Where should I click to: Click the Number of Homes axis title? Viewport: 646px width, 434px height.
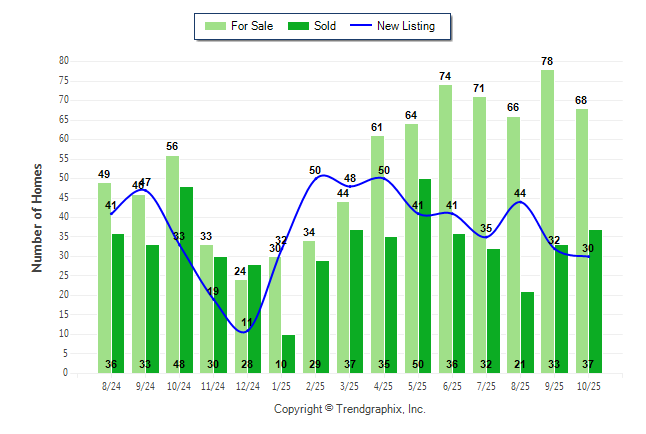(37, 217)
